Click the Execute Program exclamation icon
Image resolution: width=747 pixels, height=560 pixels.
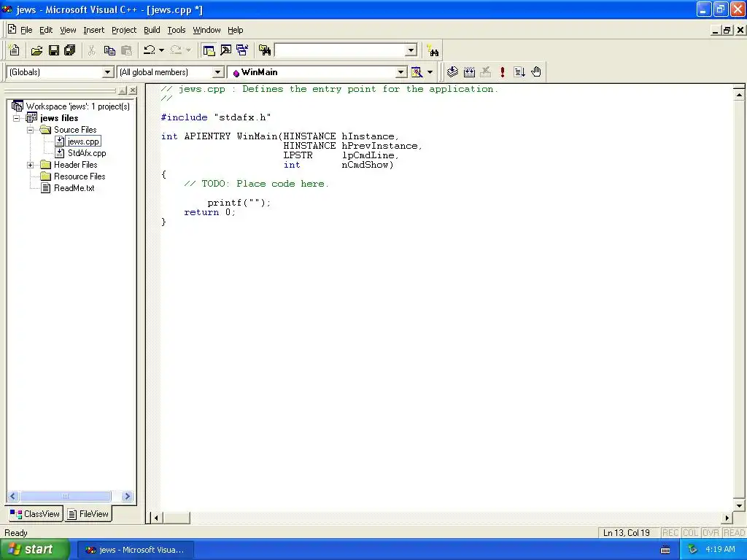coord(502,72)
